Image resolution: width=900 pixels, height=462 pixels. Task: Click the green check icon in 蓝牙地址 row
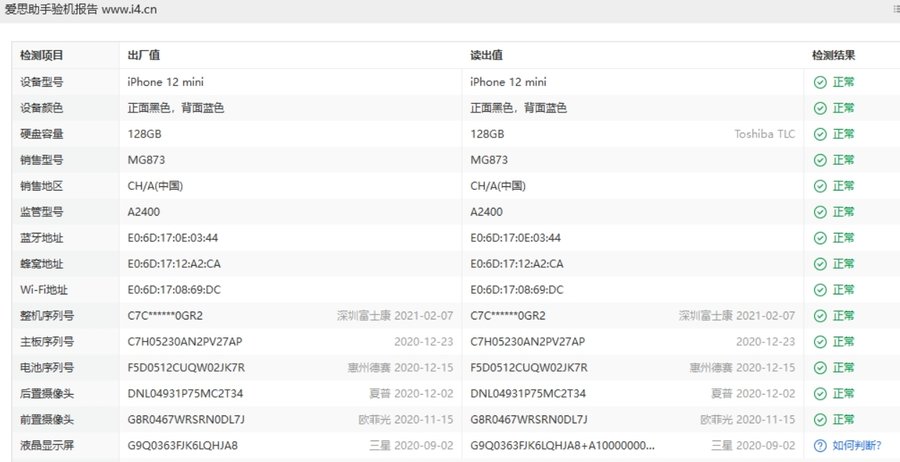820,238
